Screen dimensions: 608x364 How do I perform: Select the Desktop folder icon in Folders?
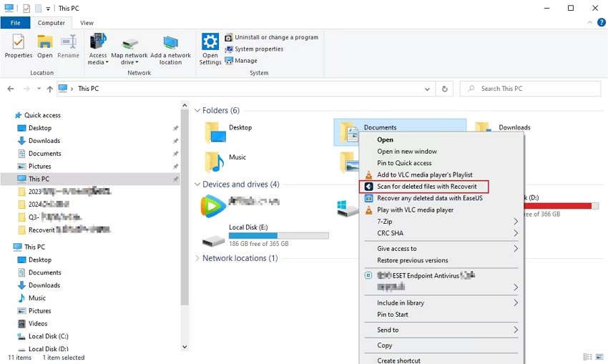[215, 132]
